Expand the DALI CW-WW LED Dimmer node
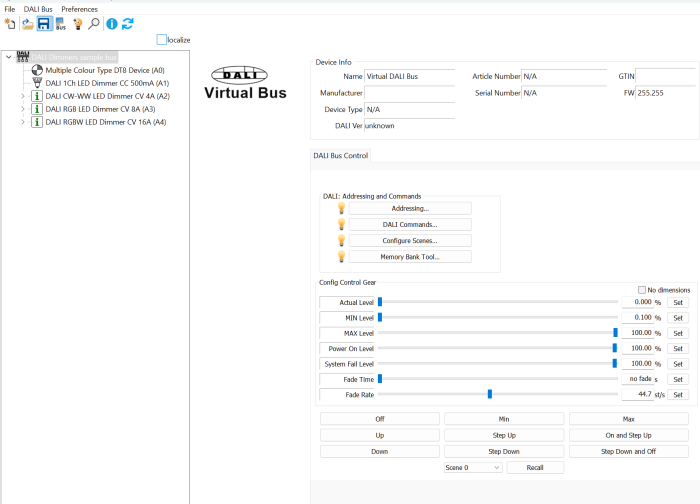The image size is (700, 504). click(23, 96)
